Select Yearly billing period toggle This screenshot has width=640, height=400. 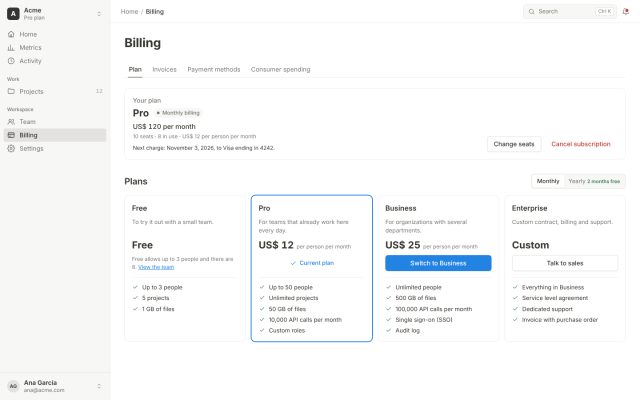click(594, 181)
